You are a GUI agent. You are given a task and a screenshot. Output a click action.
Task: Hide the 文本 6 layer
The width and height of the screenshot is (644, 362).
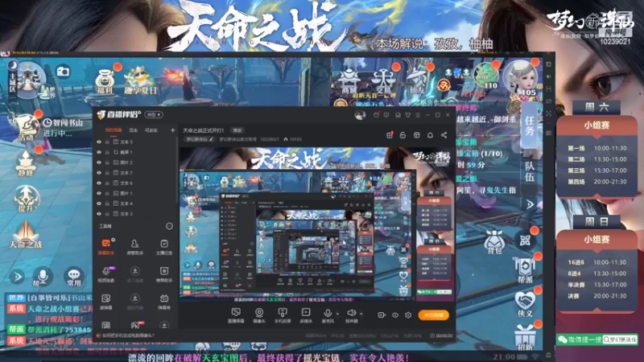(x=99, y=183)
